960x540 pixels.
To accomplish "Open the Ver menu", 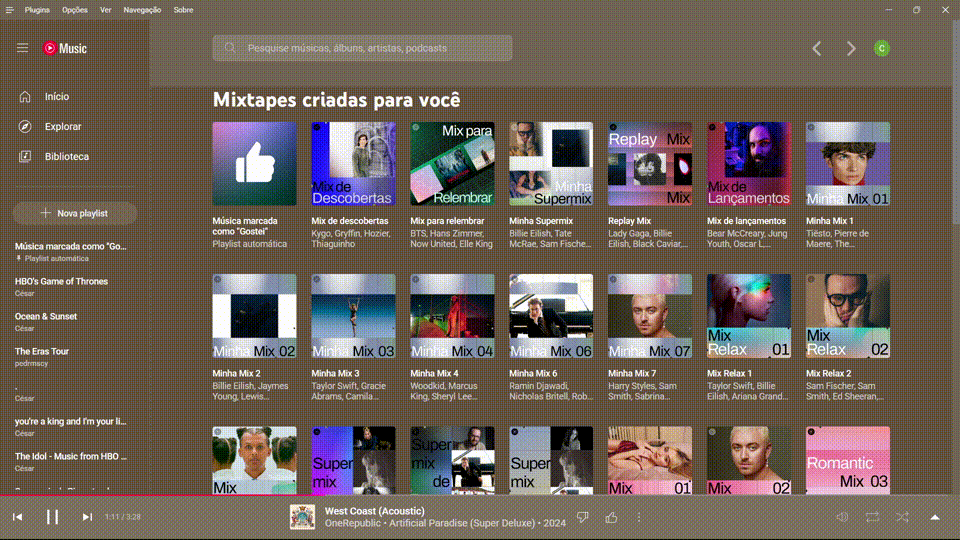I will pos(105,10).
